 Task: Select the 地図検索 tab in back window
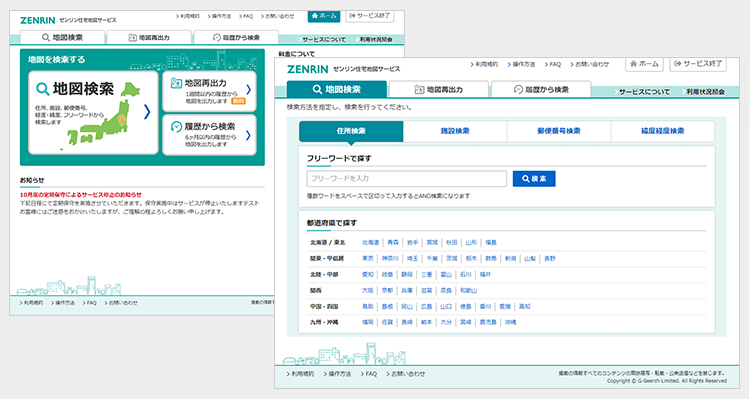click(62, 37)
